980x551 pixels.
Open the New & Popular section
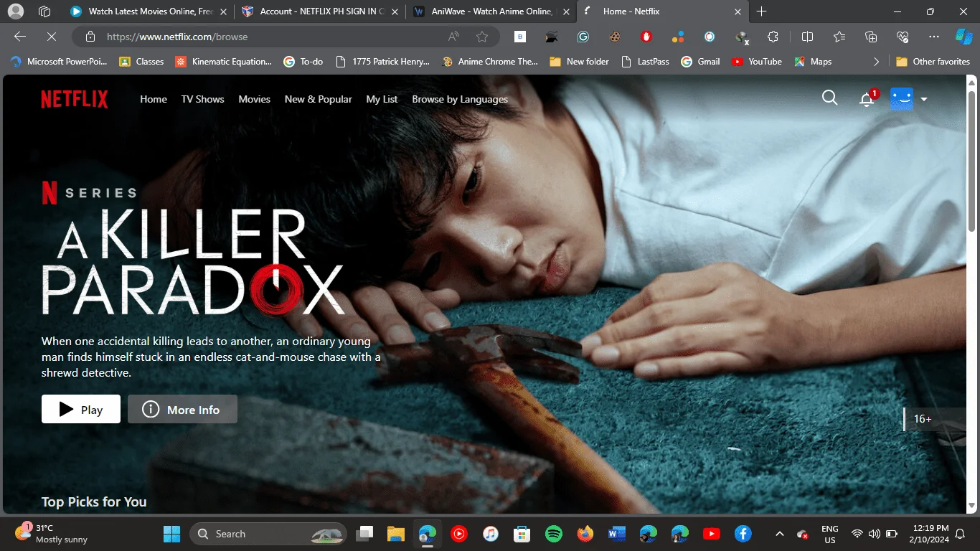[x=319, y=99]
